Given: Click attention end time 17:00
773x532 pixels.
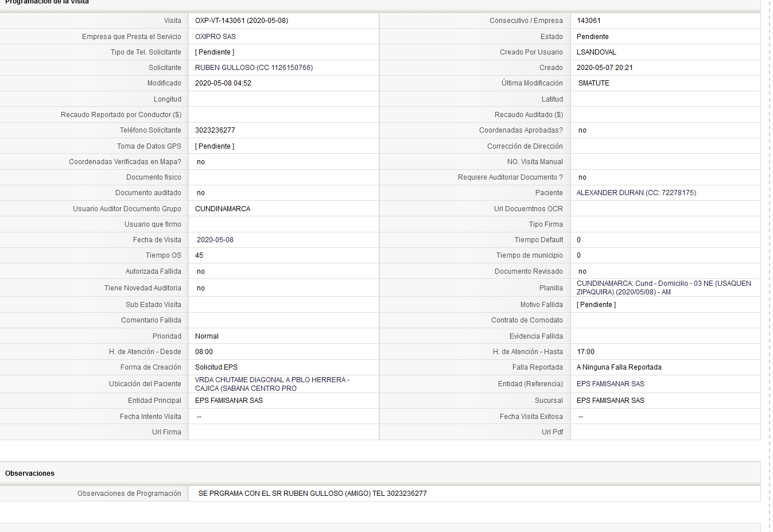Looking at the screenshot, I should pyautogui.click(x=585, y=352).
